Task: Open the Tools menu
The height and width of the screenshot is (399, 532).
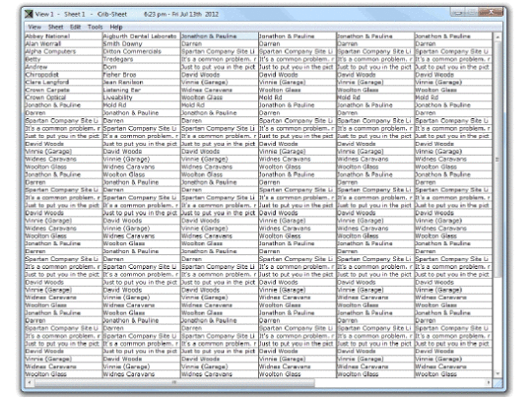Action: pyautogui.click(x=95, y=27)
